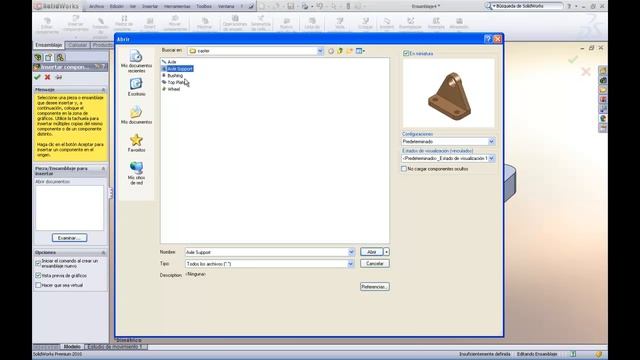Collapse the Opciones section
Image resolution: width=640 pixels, height=360 pixels.
point(103,253)
